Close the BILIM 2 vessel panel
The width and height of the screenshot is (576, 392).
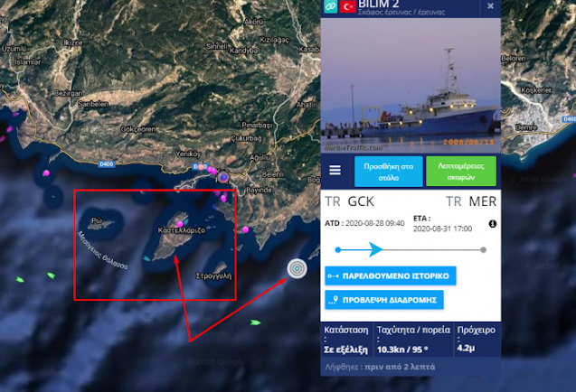[x=490, y=6]
